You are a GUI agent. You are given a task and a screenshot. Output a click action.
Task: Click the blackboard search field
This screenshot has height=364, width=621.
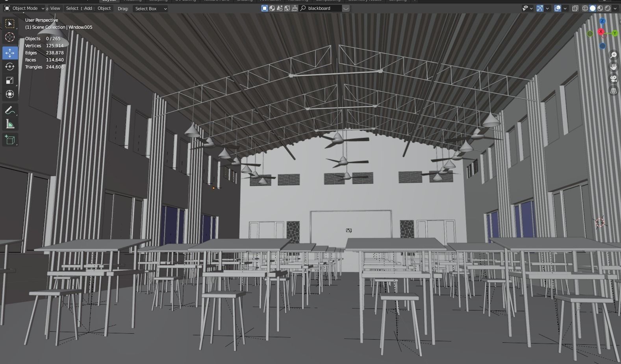point(320,8)
